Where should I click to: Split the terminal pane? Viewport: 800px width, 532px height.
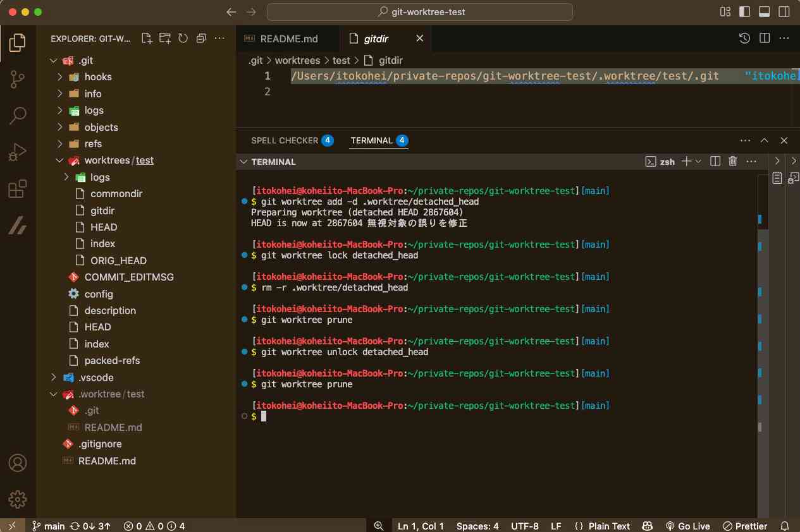[715, 162]
